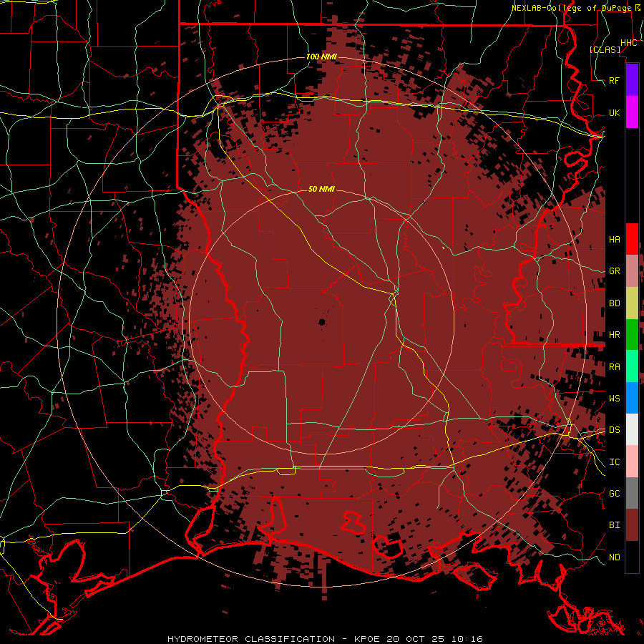Click the HA legend label
The image size is (644, 644).
[x=615, y=240]
